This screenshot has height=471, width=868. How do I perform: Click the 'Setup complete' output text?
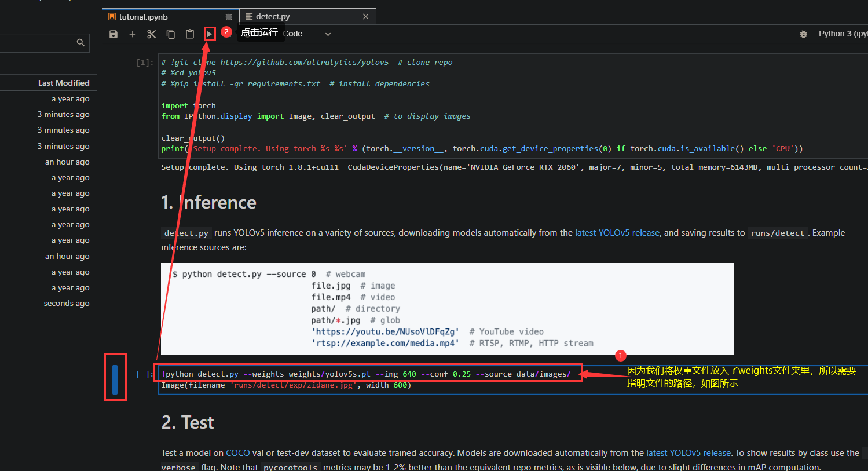pyautogui.click(x=514, y=167)
